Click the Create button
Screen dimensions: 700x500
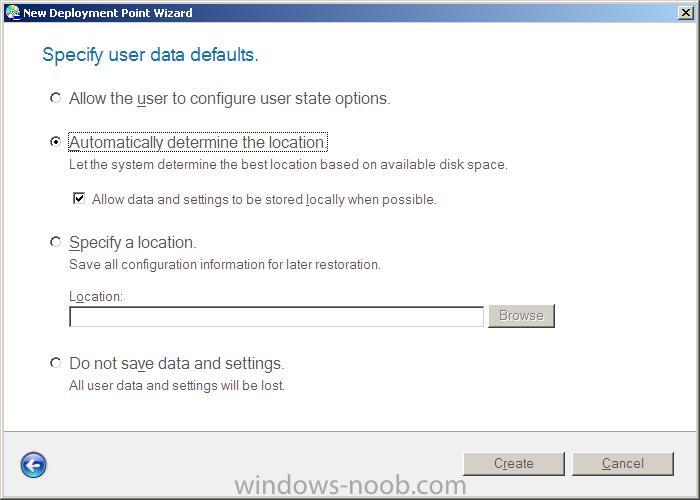[514, 464]
